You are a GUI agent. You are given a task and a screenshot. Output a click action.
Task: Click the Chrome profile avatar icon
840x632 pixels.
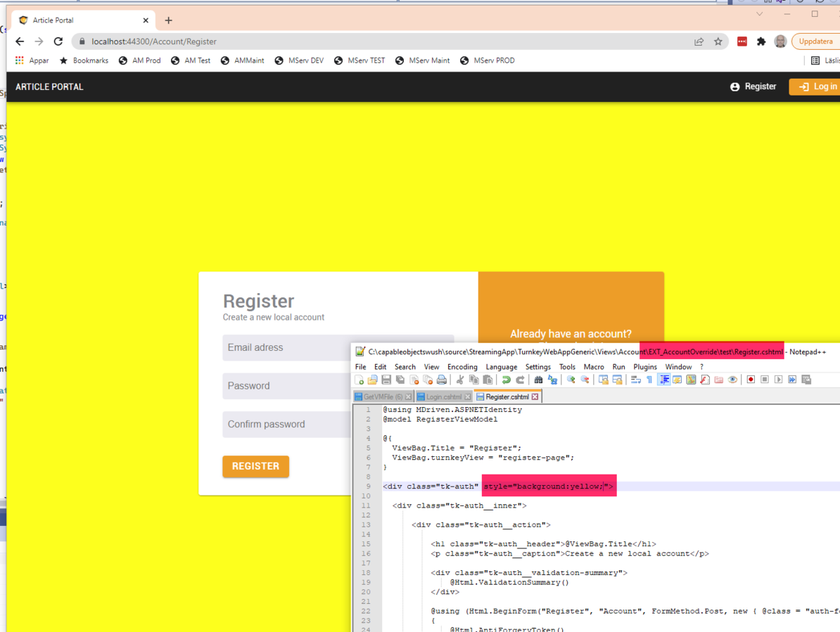point(780,41)
